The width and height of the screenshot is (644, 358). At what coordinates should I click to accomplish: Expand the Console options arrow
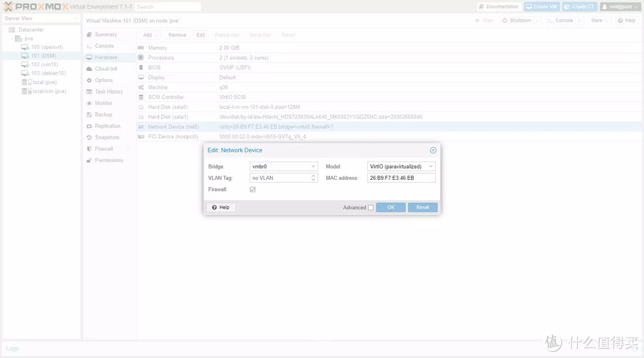coord(579,20)
